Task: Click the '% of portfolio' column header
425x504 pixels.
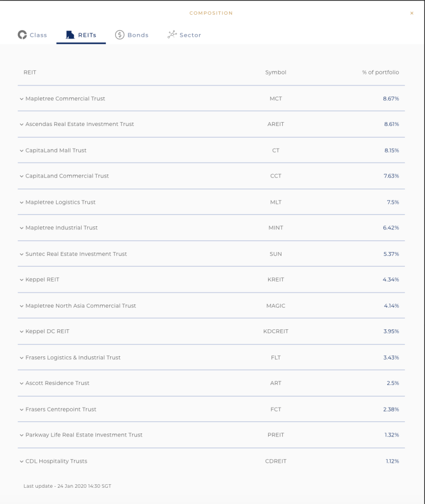Action: pyautogui.click(x=380, y=72)
